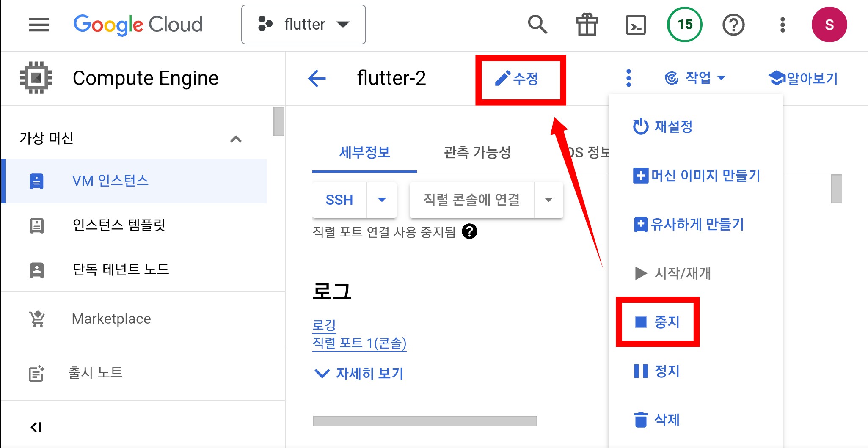Open notifications badge showing 15
The width and height of the screenshot is (868, 448).
[x=685, y=25]
